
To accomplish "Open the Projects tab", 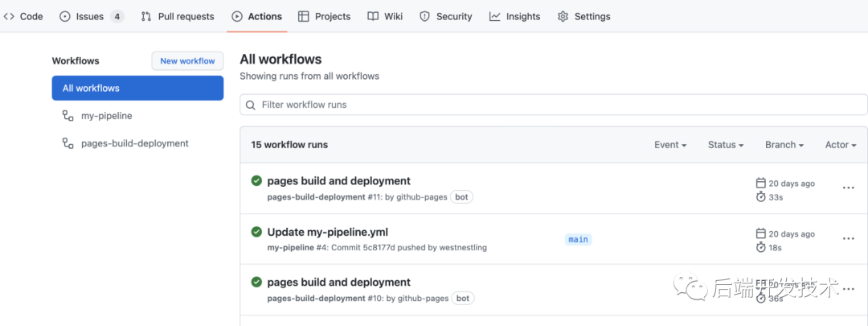I will coord(324,16).
